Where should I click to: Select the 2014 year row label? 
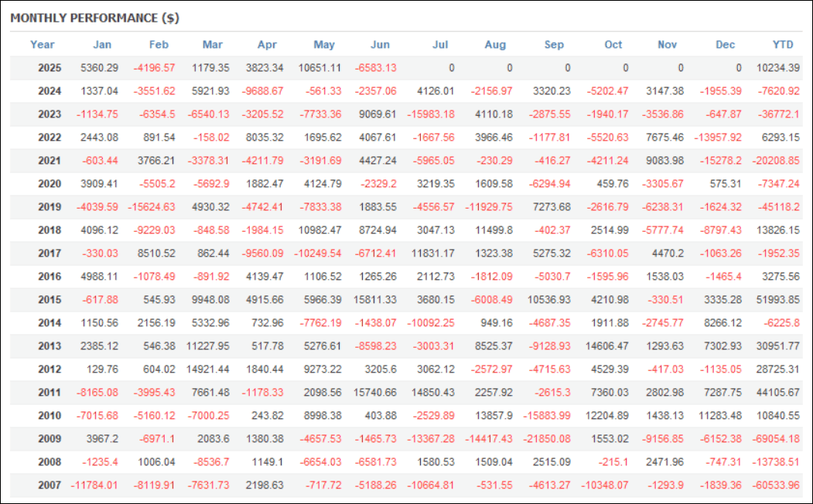click(x=50, y=322)
